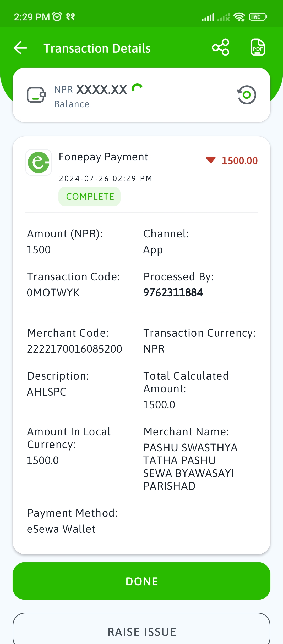Tap the 1500.00 debit amount
The image size is (283, 644).
(240, 160)
